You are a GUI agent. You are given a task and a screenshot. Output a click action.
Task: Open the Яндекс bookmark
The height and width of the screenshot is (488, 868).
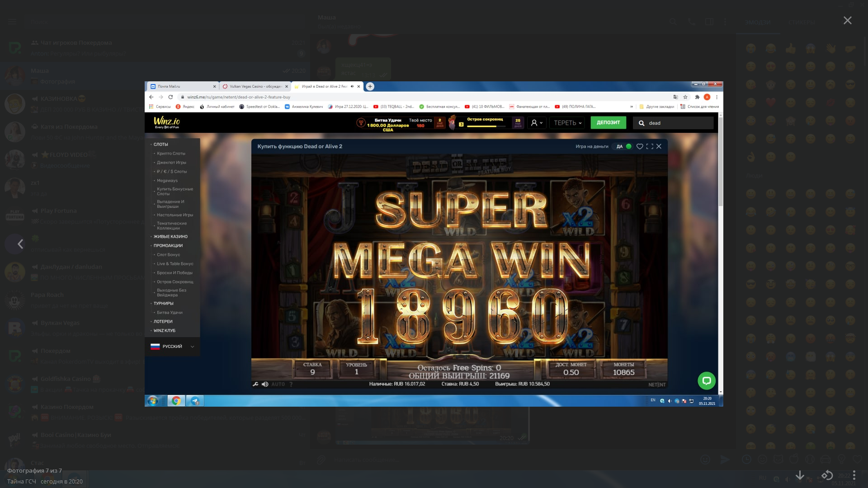185,107
